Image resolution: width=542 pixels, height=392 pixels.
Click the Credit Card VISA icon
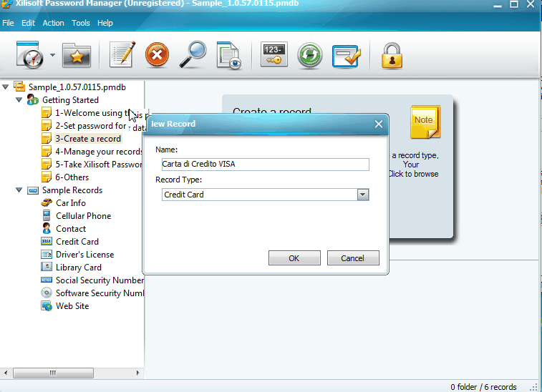tap(47, 241)
